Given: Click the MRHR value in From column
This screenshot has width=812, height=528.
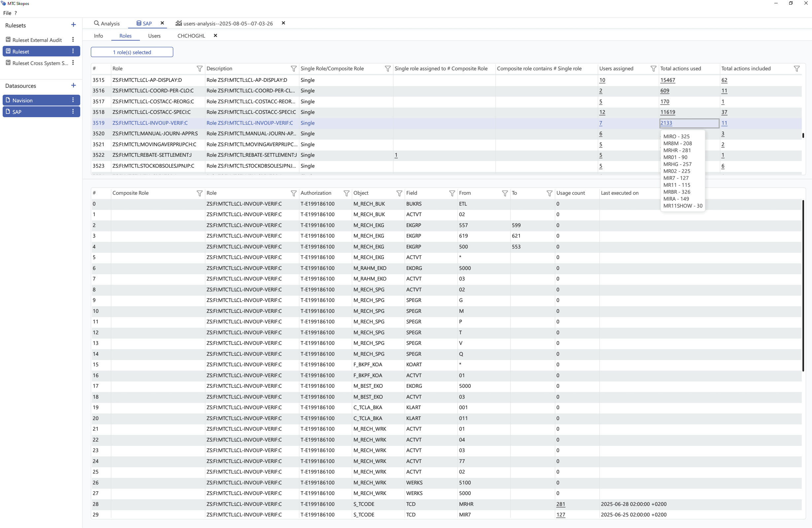Looking at the screenshot, I should (x=466, y=504).
